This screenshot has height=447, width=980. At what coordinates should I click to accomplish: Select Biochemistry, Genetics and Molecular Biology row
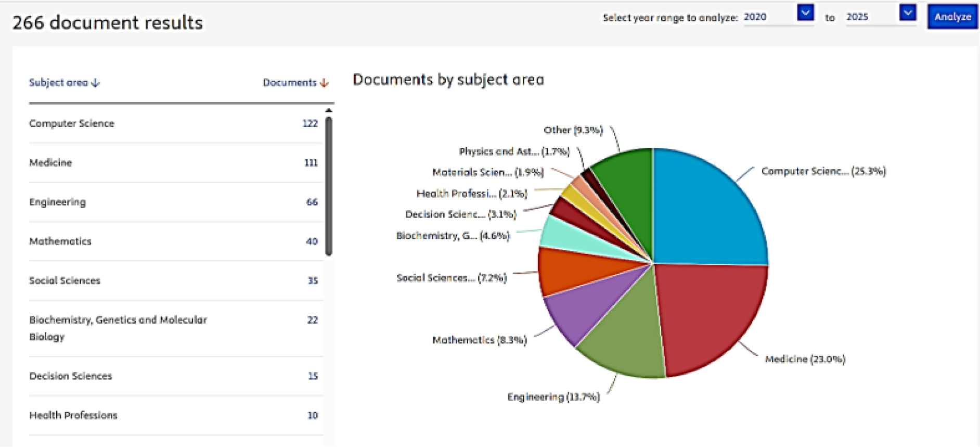click(176, 328)
